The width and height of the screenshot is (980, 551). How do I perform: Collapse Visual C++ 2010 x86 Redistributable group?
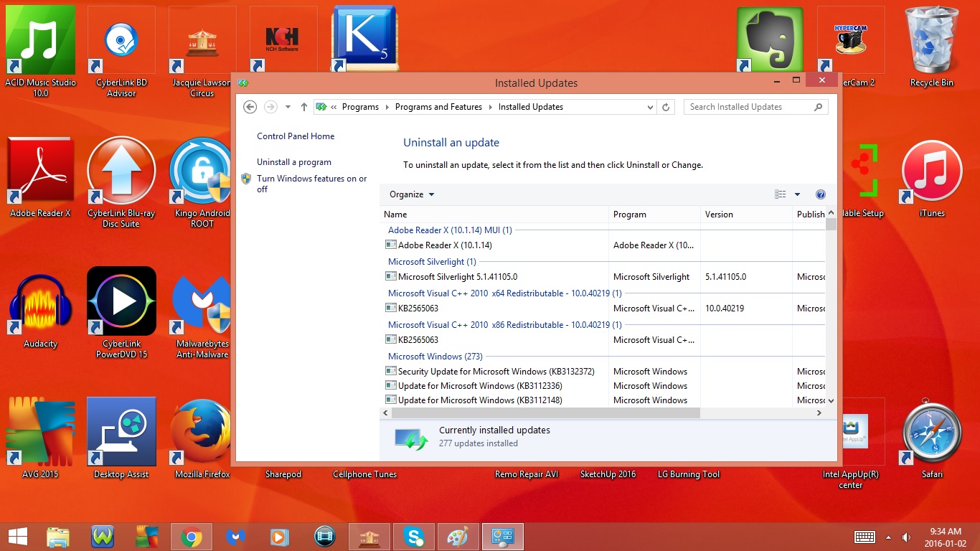[504, 325]
